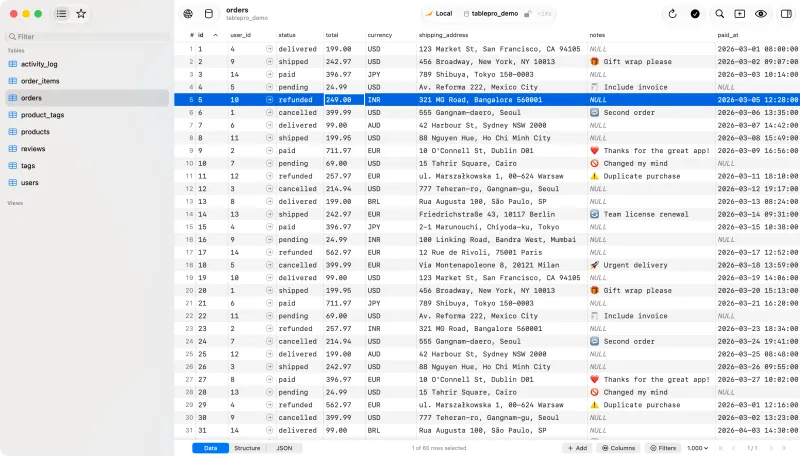Refresh the orders table data
Viewport: 800px width, 456px height.
coord(672,14)
